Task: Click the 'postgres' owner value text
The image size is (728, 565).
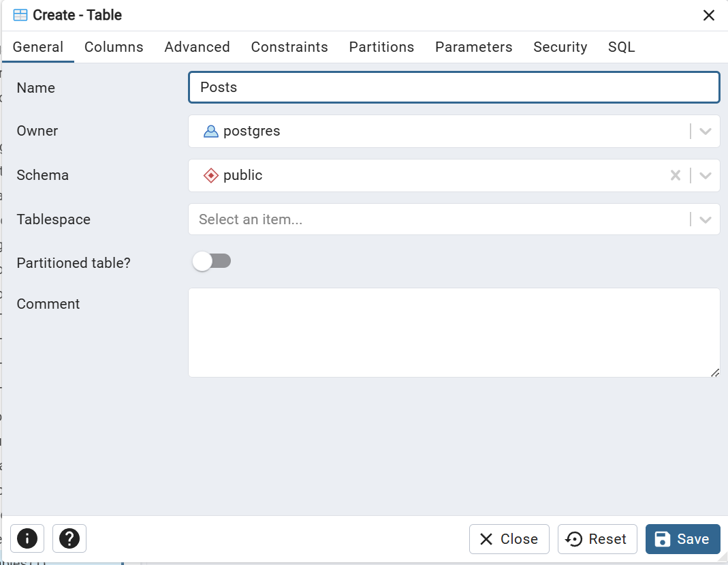Action: (252, 132)
